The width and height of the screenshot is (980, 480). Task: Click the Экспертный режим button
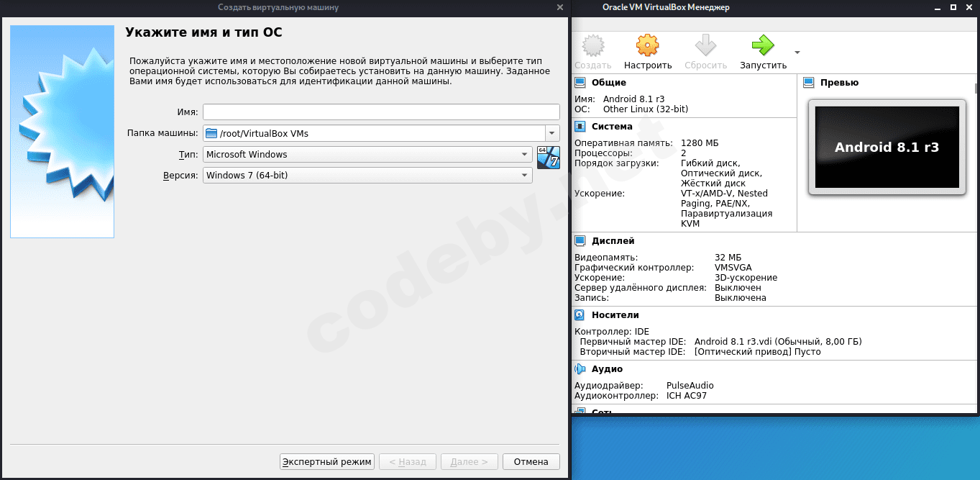click(x=327, y=462)
